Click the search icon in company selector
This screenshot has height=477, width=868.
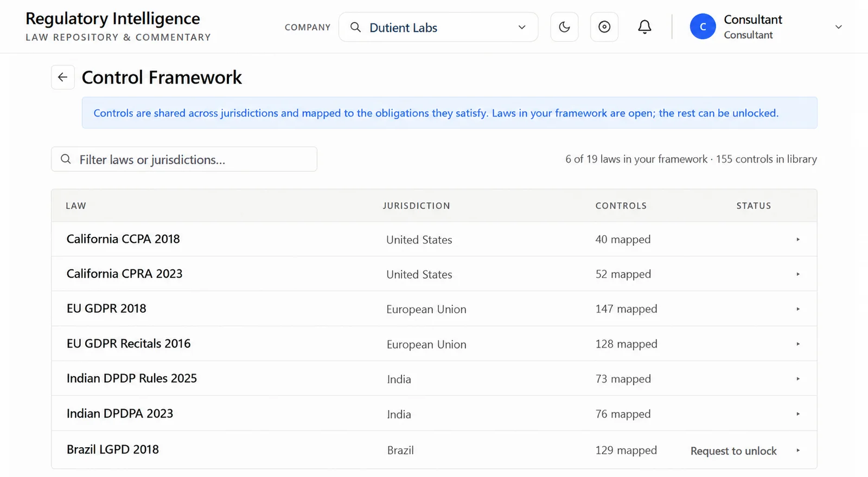(355, 27)
